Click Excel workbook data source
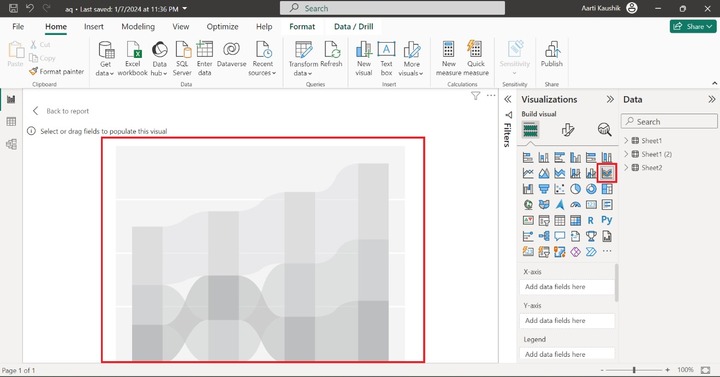The image size is (720, 377). (x=133, y=58)
